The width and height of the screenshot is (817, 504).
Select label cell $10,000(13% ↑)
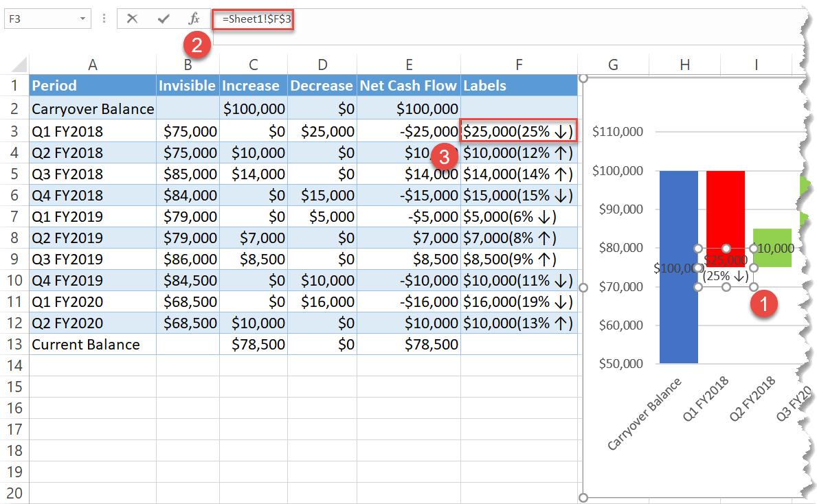(519, 323)
